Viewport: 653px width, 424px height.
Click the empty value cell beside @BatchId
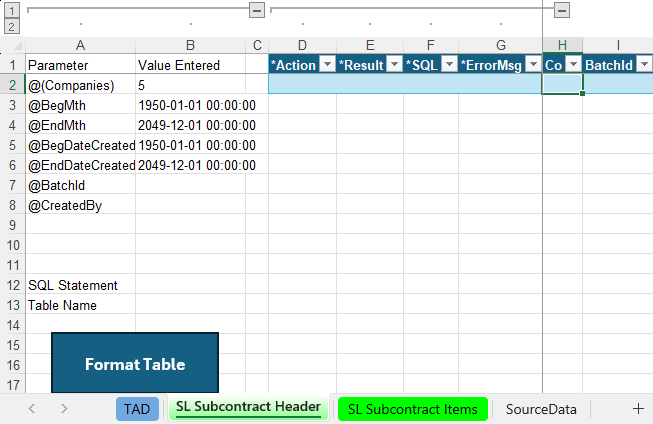(190, 185)
